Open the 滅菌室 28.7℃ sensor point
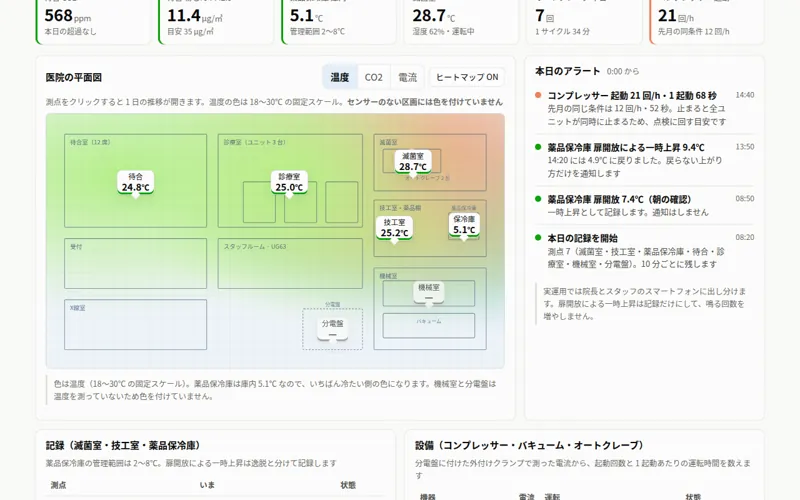The height and width of the screenshot is (500, 800). [x=413, y=162]
